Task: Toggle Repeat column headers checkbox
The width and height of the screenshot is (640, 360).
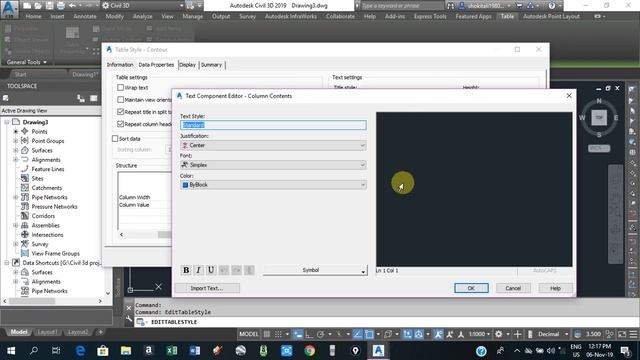Action: (x=120, y=124)
